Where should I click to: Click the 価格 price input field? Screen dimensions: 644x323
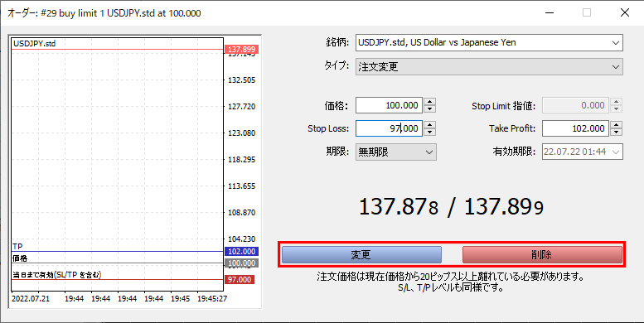point(389,105)
